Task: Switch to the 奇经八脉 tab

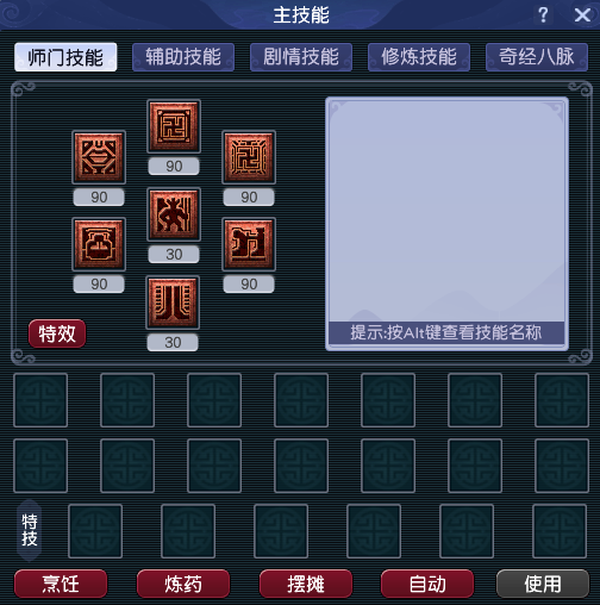Action: [537, 57]
